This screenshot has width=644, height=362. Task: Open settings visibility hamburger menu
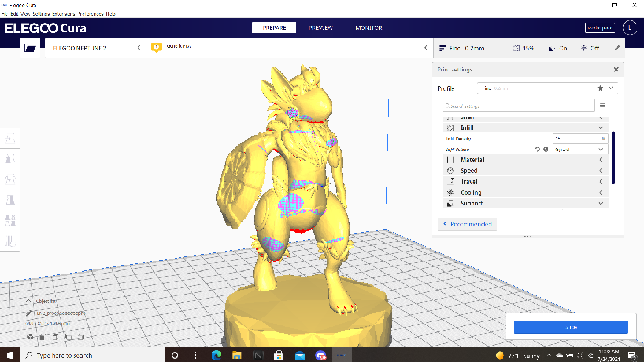(602, 106)
